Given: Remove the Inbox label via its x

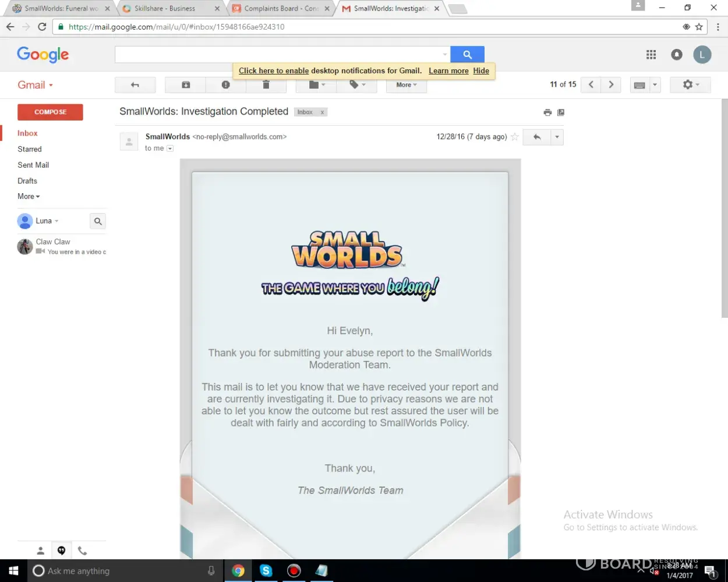Looking at the screenshot, I should pos(322,112).
